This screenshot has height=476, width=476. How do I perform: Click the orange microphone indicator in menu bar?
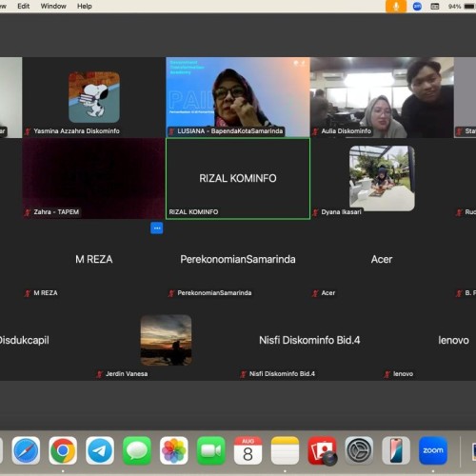[x=396, y=6]
